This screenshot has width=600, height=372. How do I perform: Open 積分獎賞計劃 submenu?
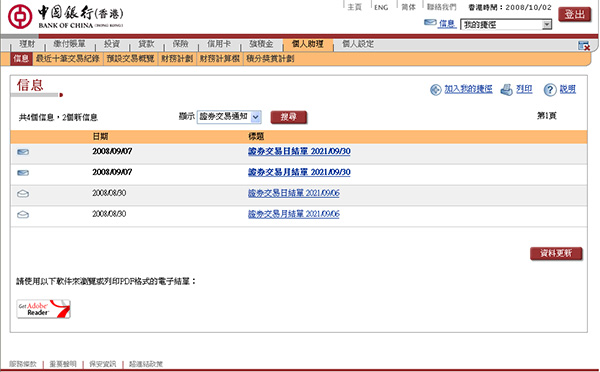point(270,59)
